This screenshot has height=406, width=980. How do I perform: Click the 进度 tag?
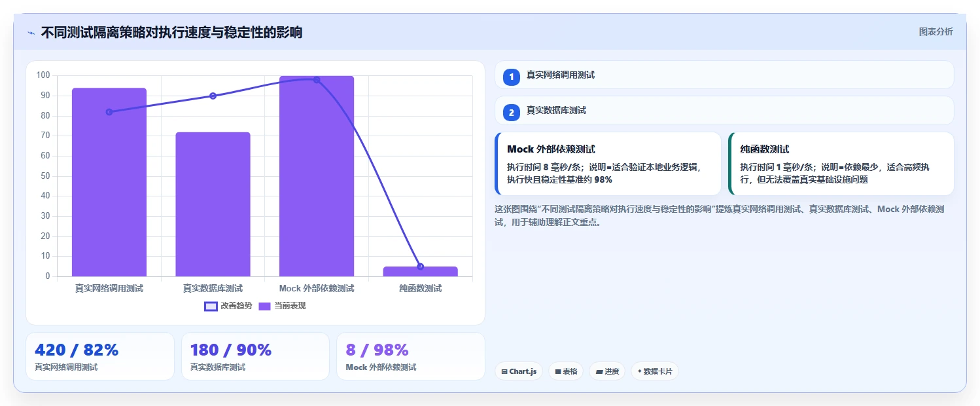(607, 371)
